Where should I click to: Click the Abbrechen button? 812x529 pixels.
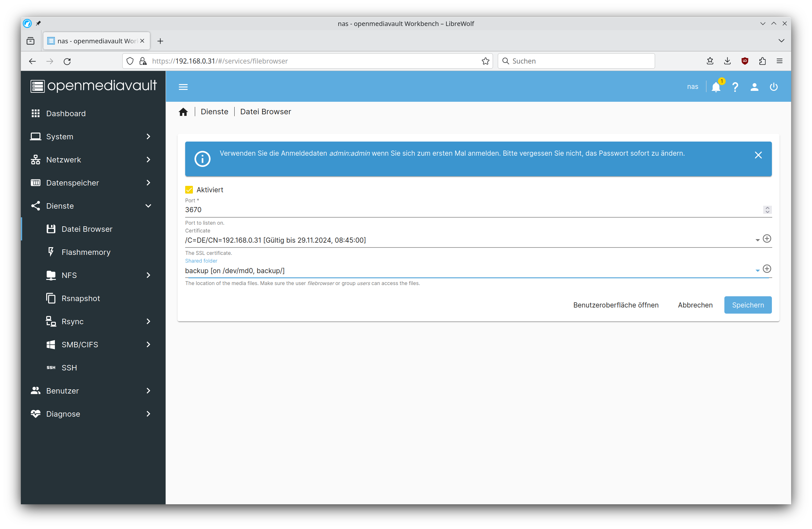[695, 305]
